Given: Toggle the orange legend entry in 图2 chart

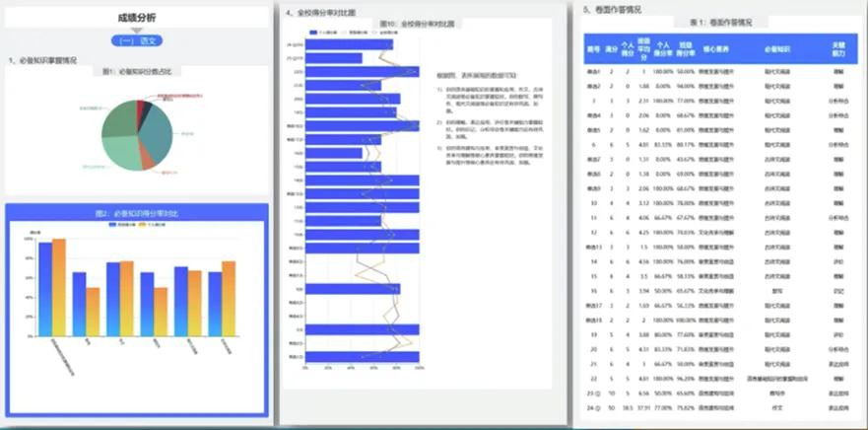Looking at the screenshot, I should coord(151,225).
